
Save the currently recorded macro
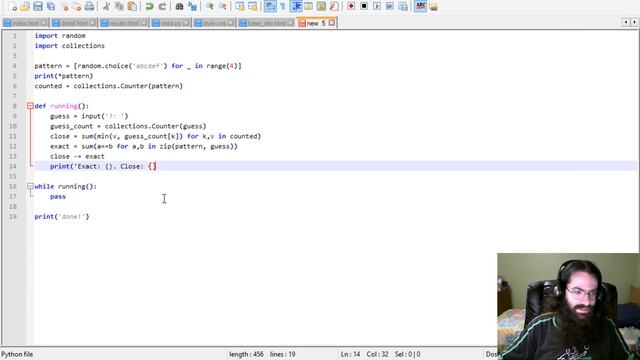coord(403,6)
